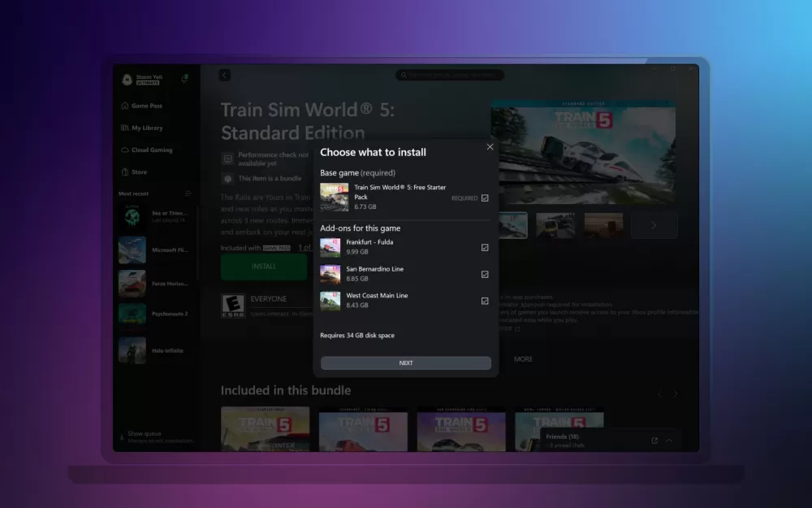
Task: Open the Free Starter Pack bundle card
Action: (266, 428)
